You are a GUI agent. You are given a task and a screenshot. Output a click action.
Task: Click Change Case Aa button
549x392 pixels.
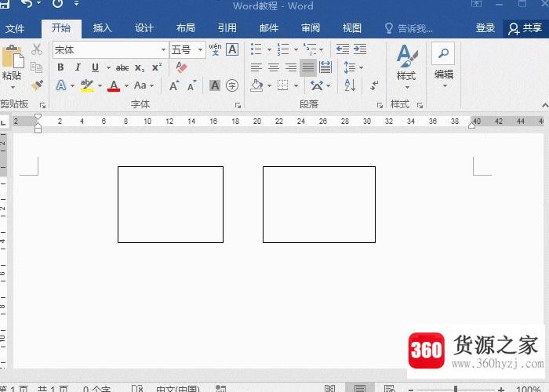coord(140,85)
